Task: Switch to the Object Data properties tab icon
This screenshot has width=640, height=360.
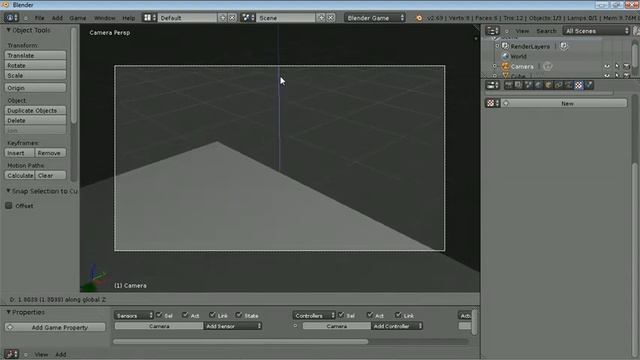Action: click(569, 85)
